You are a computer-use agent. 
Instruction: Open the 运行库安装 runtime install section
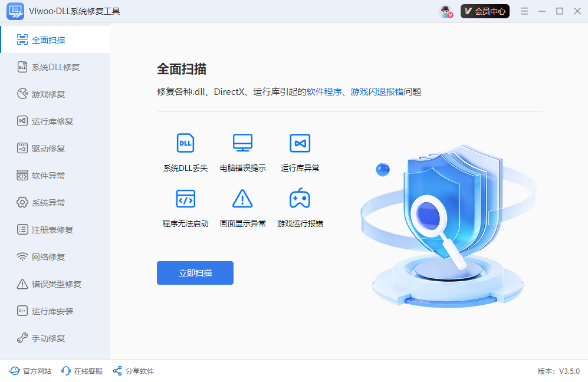pos(21,311)
